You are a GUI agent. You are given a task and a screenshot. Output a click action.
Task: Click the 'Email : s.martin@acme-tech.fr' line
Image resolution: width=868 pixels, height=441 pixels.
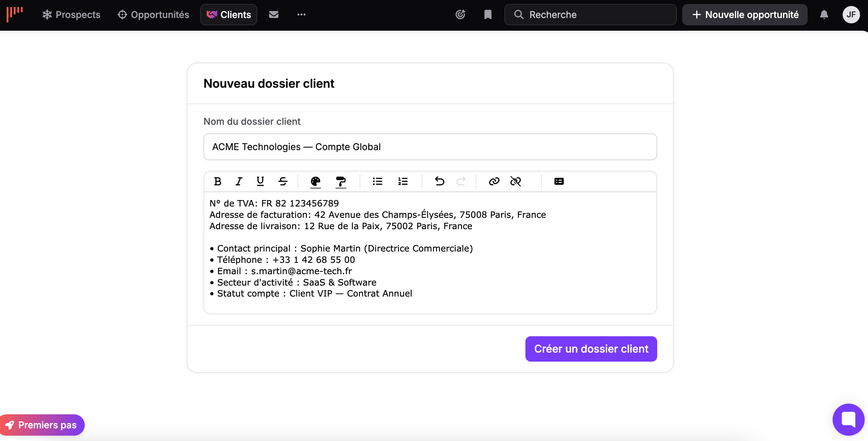(281, 271)
